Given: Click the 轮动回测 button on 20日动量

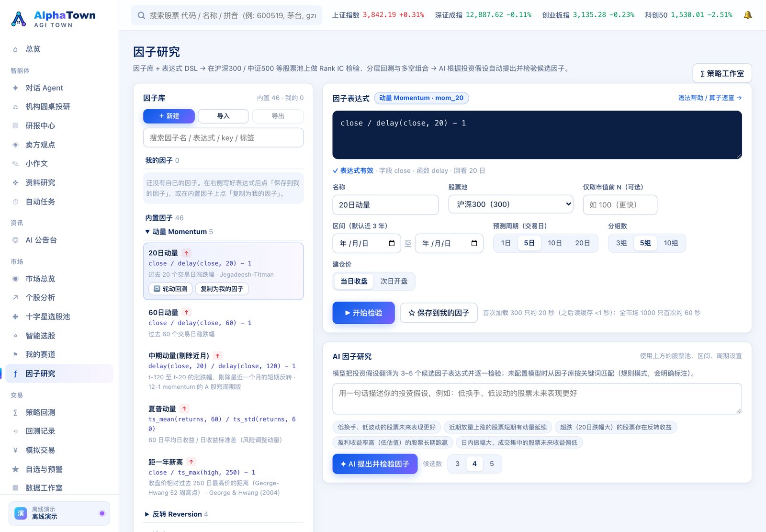Looking at the screenshot, I should (170, 289).
